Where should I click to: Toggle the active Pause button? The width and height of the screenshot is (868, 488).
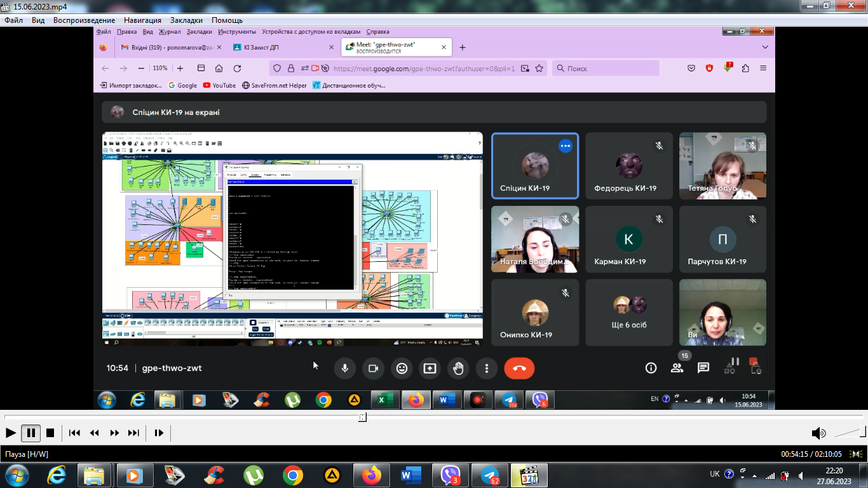point(31,433)
